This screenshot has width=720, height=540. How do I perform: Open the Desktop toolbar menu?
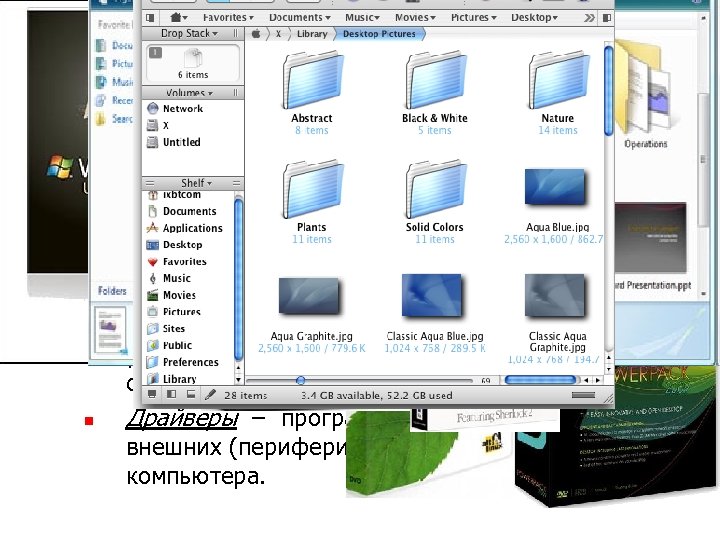[534, 17]
